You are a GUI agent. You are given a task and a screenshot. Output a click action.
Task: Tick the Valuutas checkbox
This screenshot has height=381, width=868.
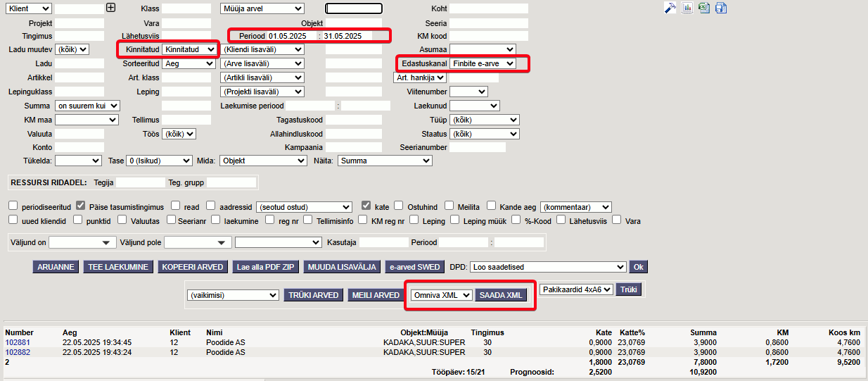(122, 220)
